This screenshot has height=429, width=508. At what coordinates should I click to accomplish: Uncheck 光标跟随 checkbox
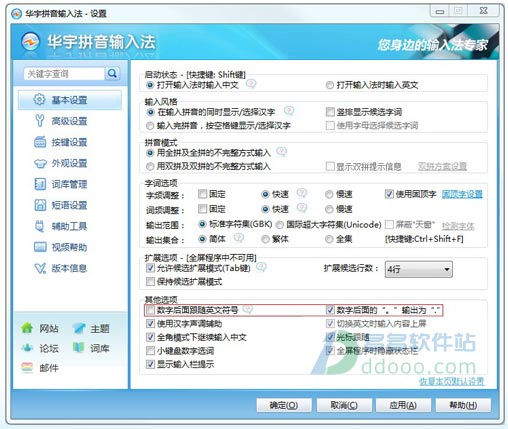pos(330,337)
